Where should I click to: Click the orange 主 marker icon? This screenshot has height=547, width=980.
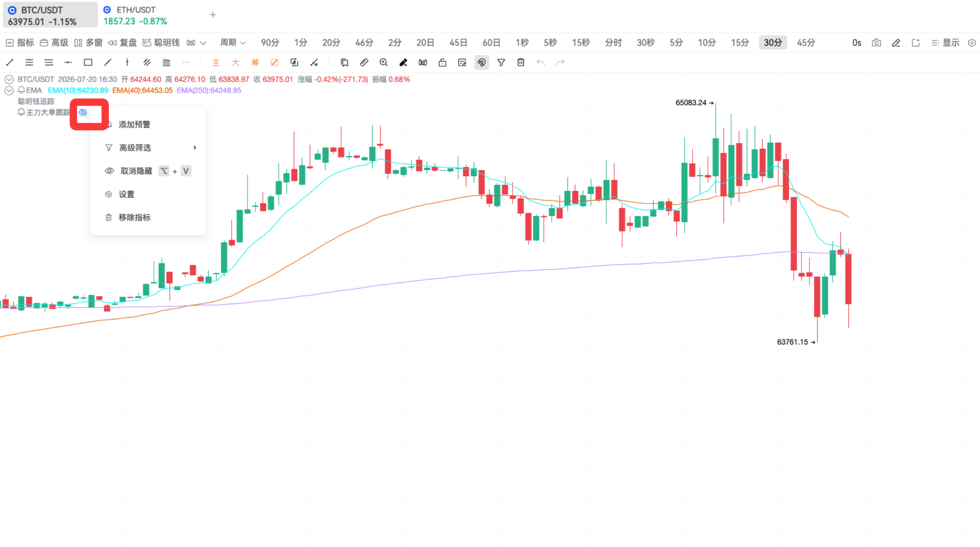(216, 62)
